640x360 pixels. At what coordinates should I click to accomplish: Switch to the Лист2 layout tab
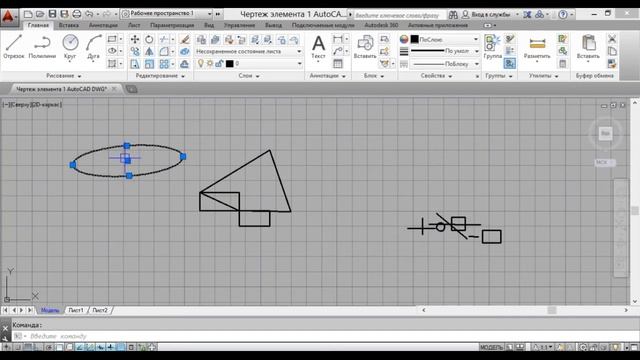[100, 310]
